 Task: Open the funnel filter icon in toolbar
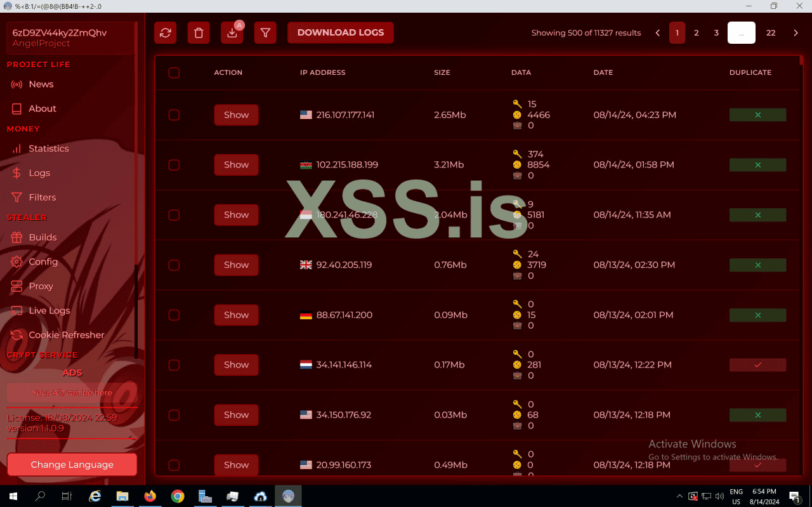pos(265,33)
